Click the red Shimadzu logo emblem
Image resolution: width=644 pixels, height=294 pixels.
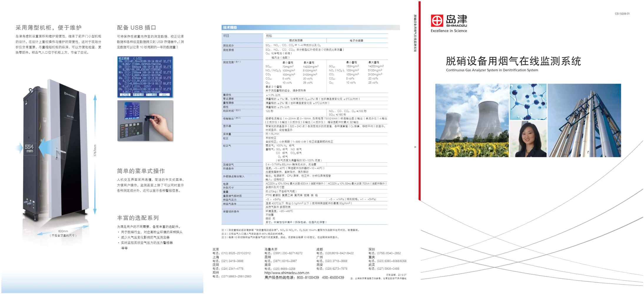pos(437,21)
